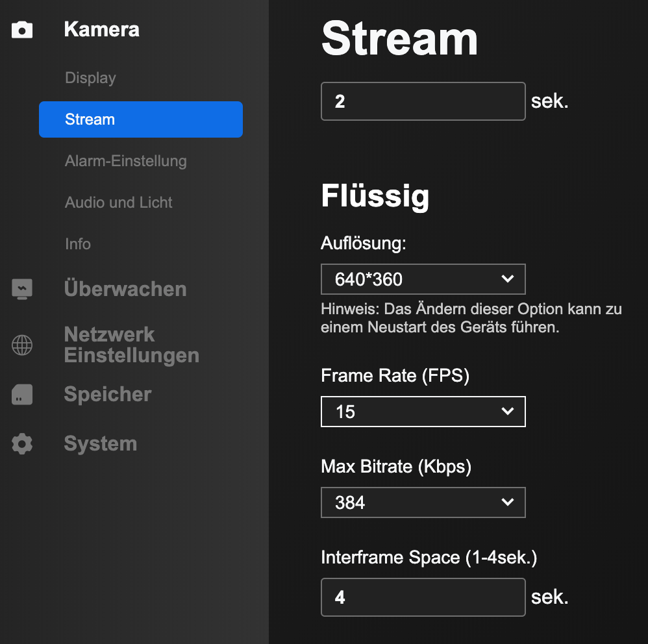Open the Info page

click(x=78, y=244)
